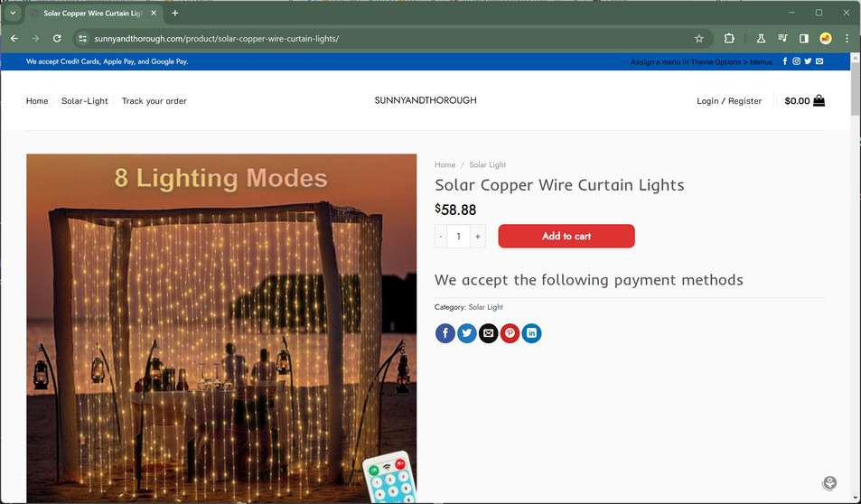The height and width of the screenshot is (504, 861).
Task: Click the Add to cart button
Action: (x=566, y=236)
